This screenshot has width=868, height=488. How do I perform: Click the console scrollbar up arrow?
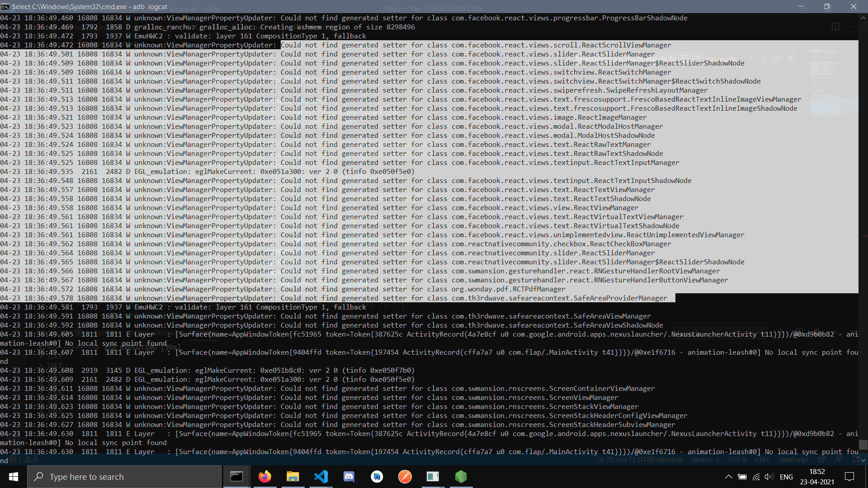point(863,18)
